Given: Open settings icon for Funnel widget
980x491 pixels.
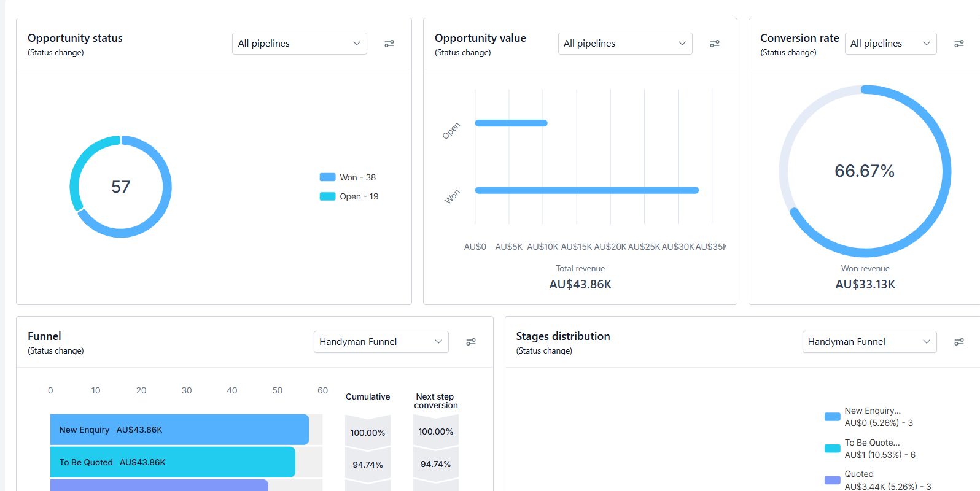Looking at the screenshot, I should click(x=471, y=342).
